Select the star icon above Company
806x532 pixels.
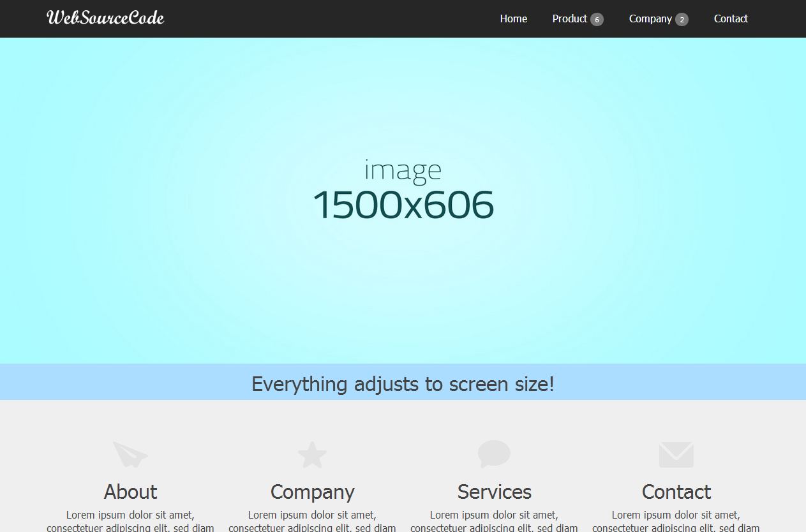(312, 454)
